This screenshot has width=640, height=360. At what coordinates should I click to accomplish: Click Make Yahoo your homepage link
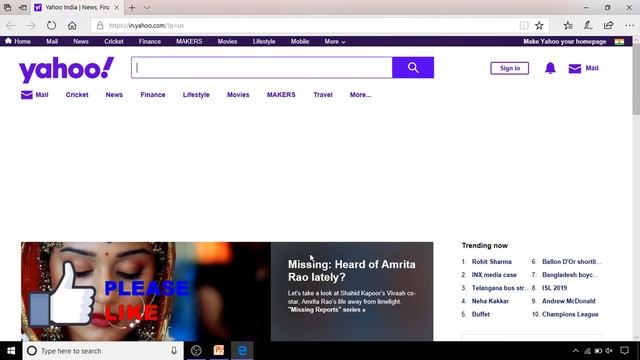click(x=564, y=41)
